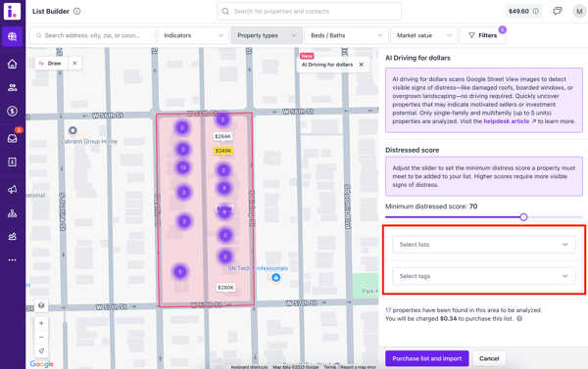Open the dollar sign icon in the sidebar
This screenshot has width=588, height=369.
tap(12, 111)
